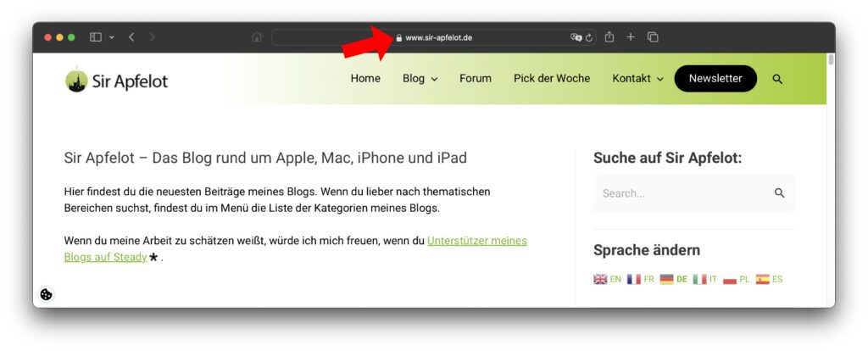
Task: Open cookie settings icon
Action: coord(47,294)
